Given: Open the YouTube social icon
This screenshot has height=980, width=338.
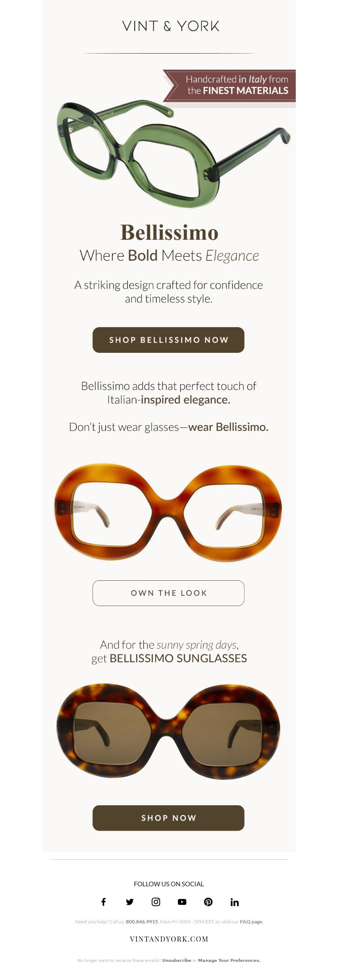Looking at the screenshot, I should (182, 902).
